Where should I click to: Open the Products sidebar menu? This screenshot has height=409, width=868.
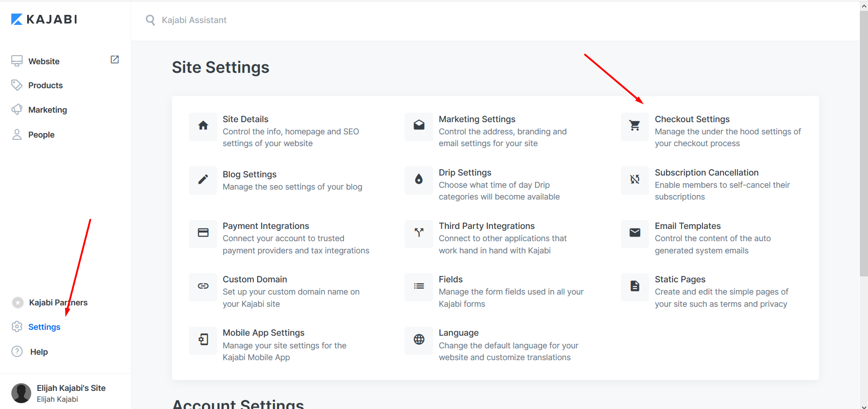click(45, 86)
